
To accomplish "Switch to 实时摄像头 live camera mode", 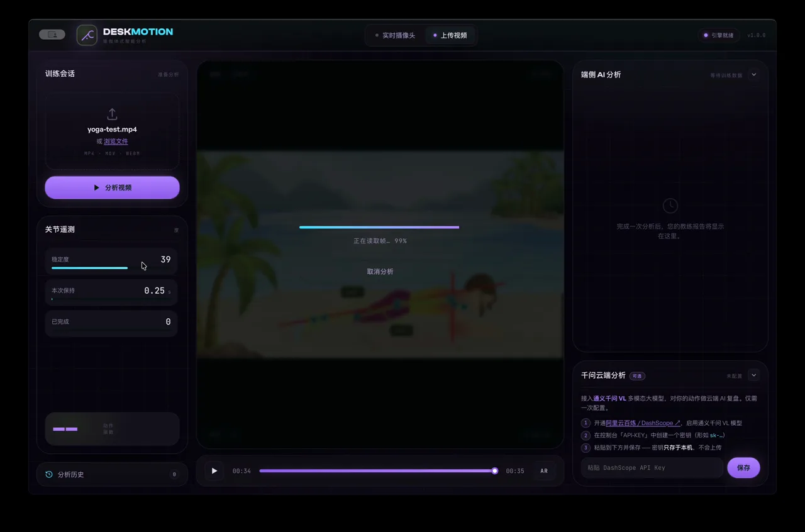I will (395, 35).
